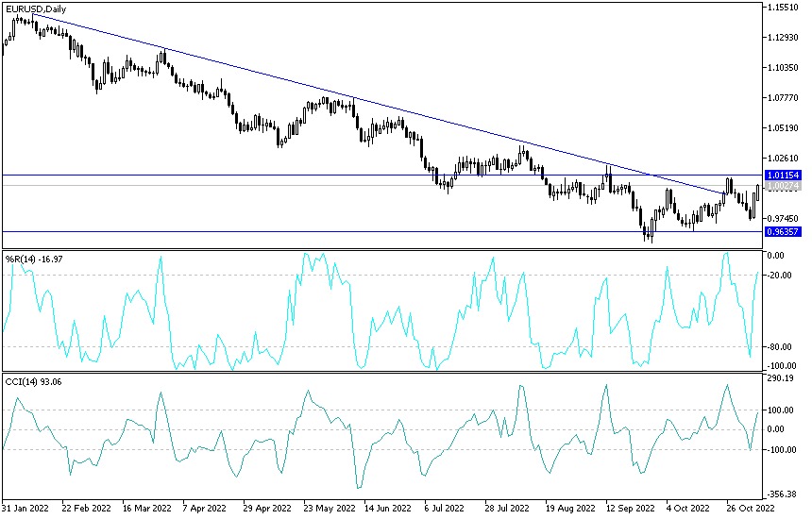This screenshot has height=519, width=812.
Task: Click the %R(14) -16.97 indicator label
Action: pyautogui.click(x=34, y=259)
